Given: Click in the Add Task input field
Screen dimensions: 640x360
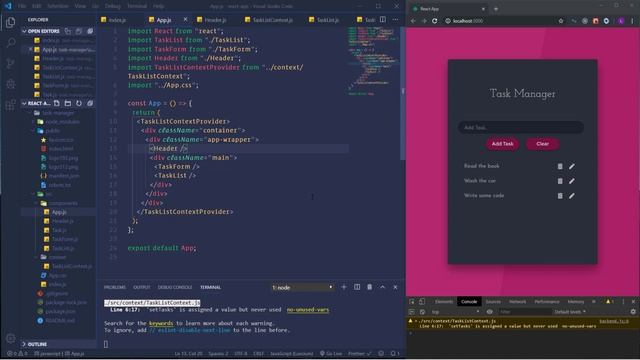Looking at the screenshot, I should tap(521, 127).
